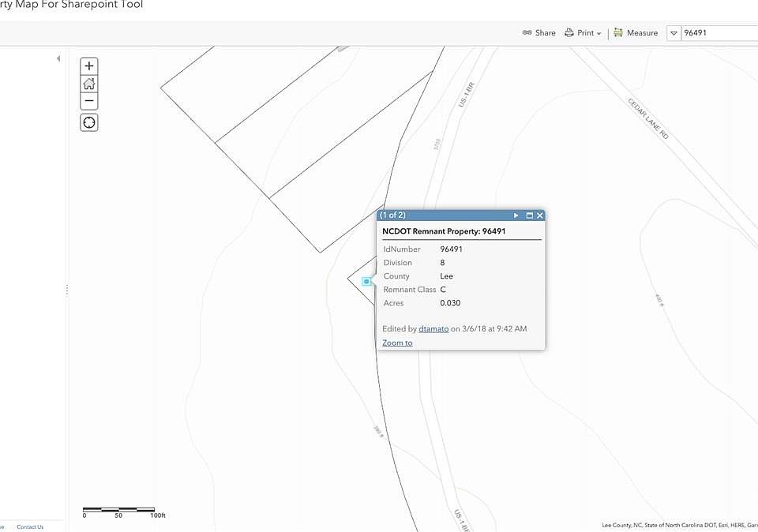
Task: Open the Share link tool
Action: [539, 33]
